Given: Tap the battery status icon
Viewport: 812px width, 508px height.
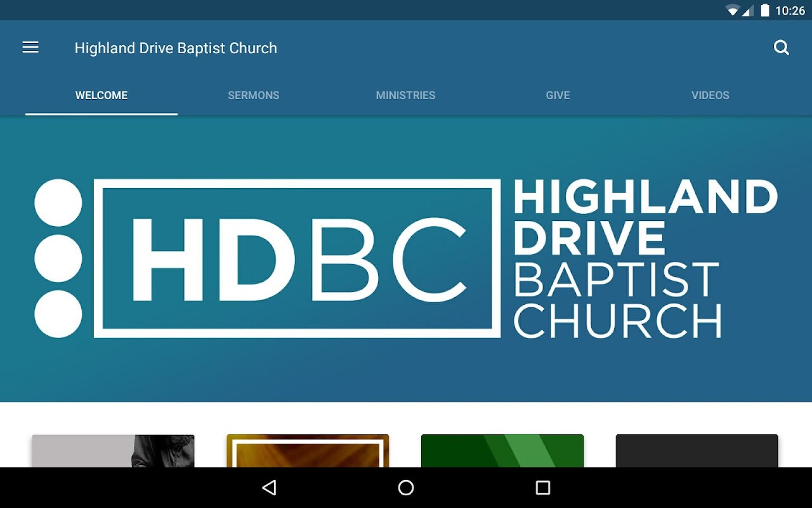Looking at the screenshot, I should (x=765, y=10).
